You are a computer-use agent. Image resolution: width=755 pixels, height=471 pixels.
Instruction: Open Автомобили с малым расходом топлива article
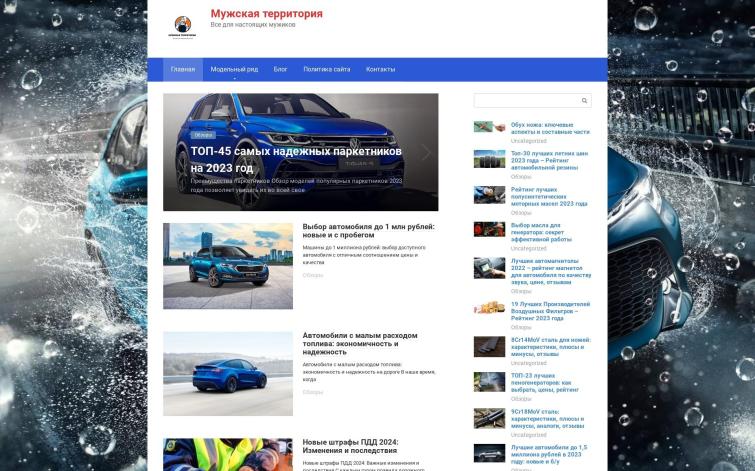click(x=360, y=343)
